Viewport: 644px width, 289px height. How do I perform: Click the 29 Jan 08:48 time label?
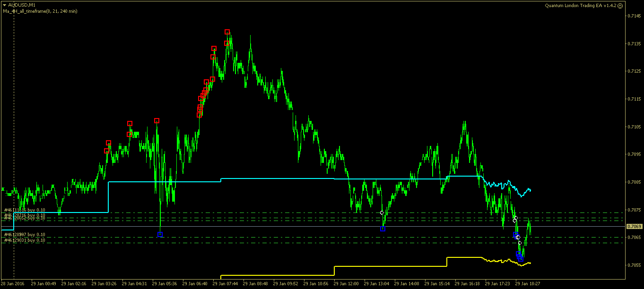pos(255,284)
